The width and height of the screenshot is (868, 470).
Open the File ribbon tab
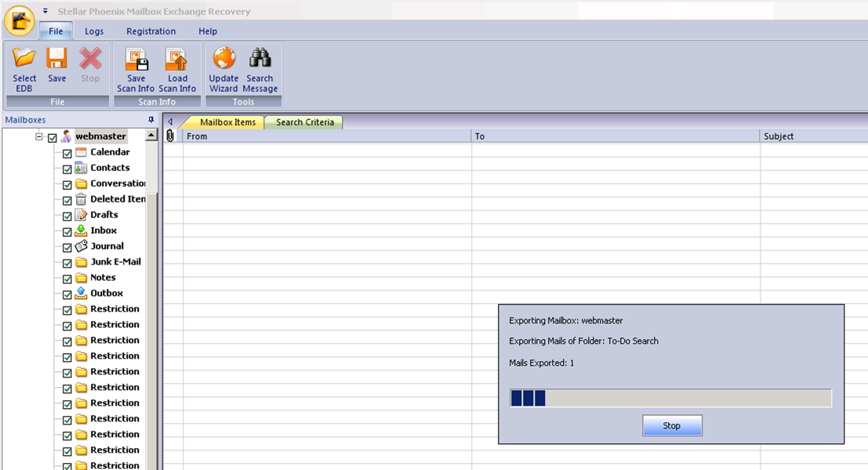click(x=56, y=31)
